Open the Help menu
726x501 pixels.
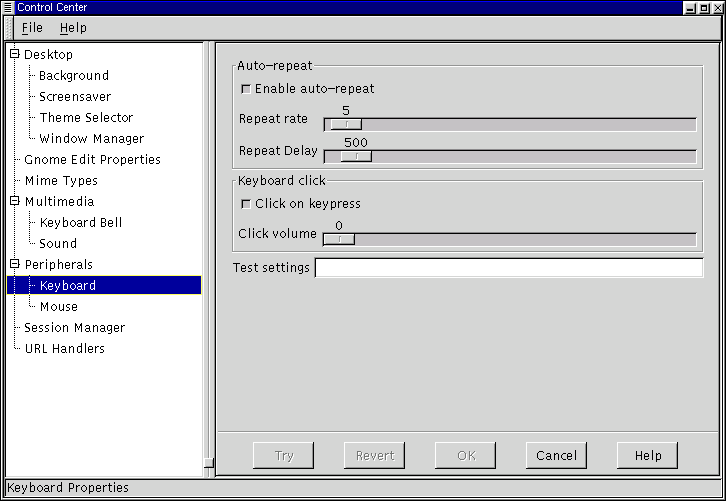[73, 28]
